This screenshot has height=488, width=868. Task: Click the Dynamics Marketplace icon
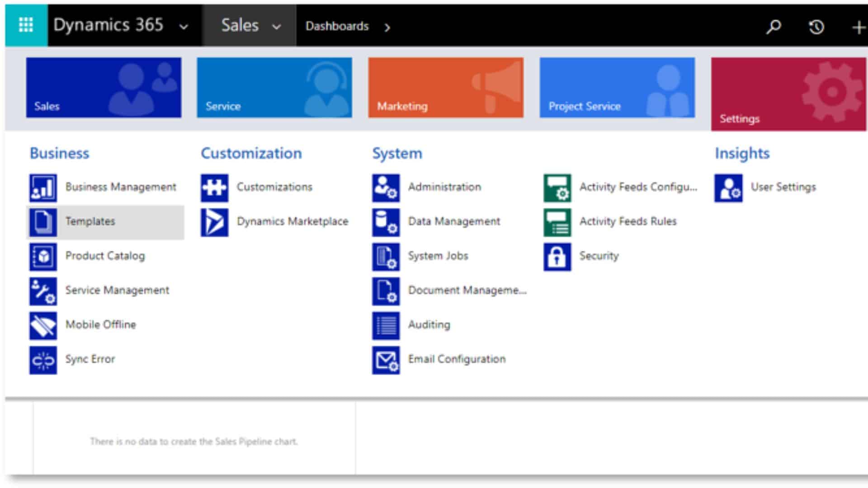[x=214, y=222]
